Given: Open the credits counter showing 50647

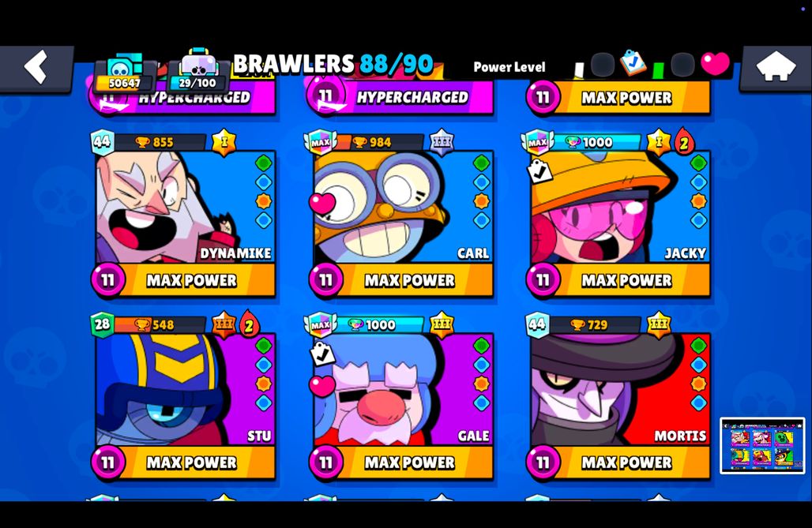Looking at the screenshot, I should 124,73.
